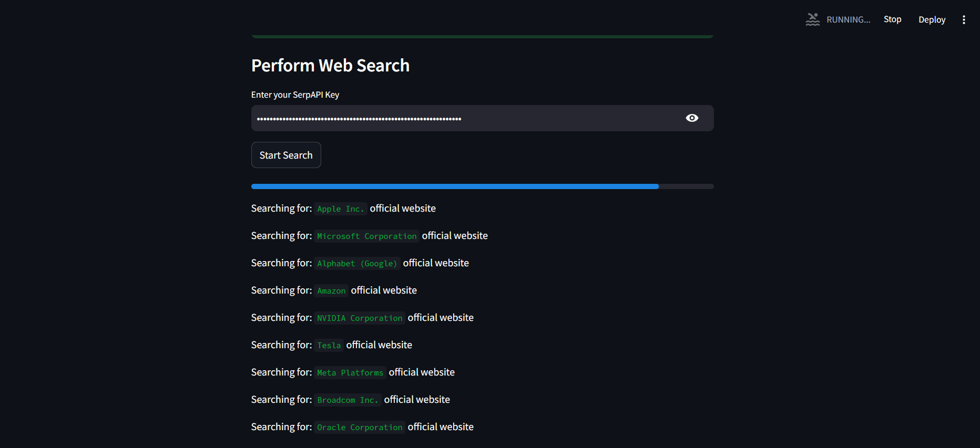Stop the running script
The width and height of the screenshot is (980, 448).
coord(892,19)
